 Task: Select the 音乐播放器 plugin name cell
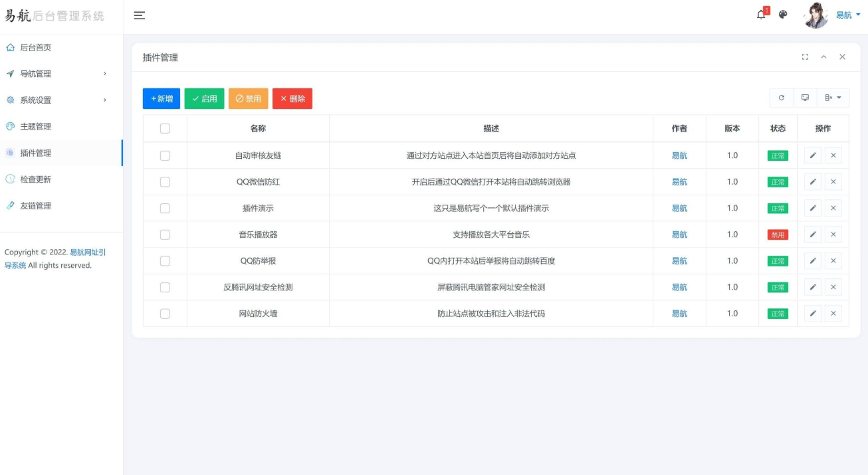pos(258,235)
